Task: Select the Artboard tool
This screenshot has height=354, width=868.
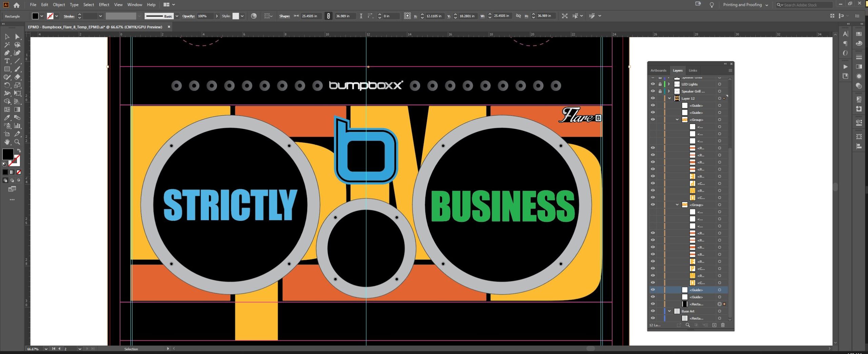Action: (7, 134)
